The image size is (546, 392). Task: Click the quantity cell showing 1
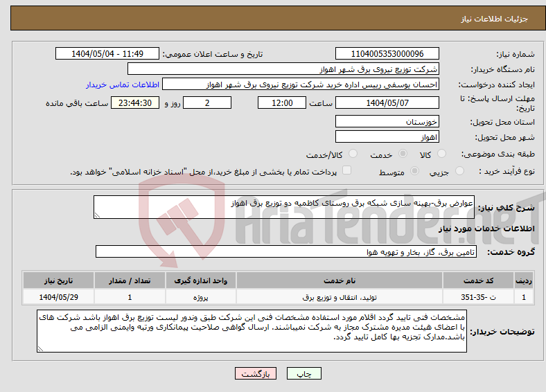pyautogui.click(x=130, y=297)
